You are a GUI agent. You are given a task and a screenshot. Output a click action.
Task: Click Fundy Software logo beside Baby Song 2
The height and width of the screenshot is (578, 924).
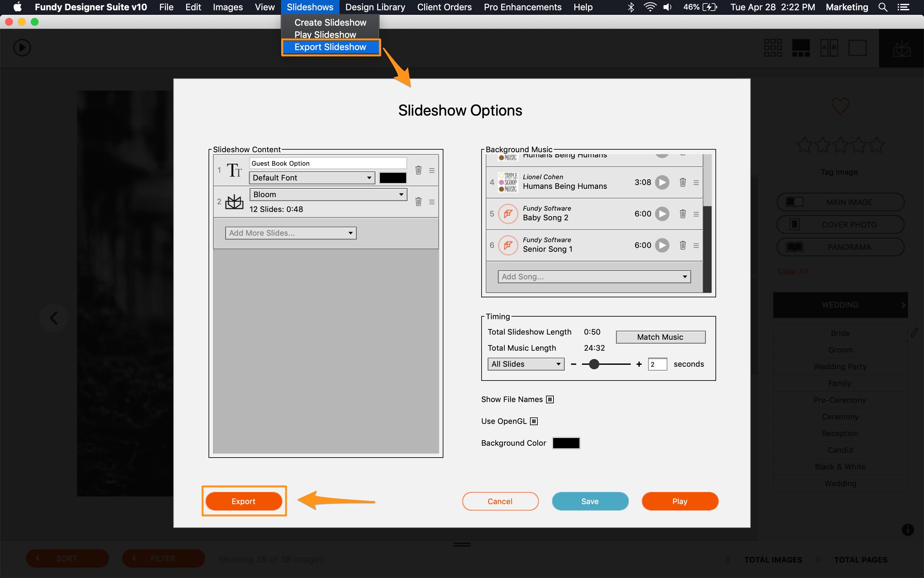click(508, 214)
